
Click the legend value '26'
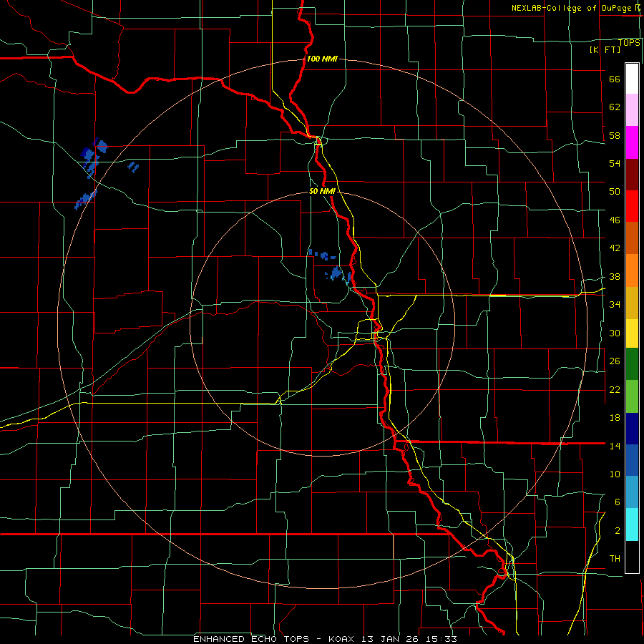[615, 361]
